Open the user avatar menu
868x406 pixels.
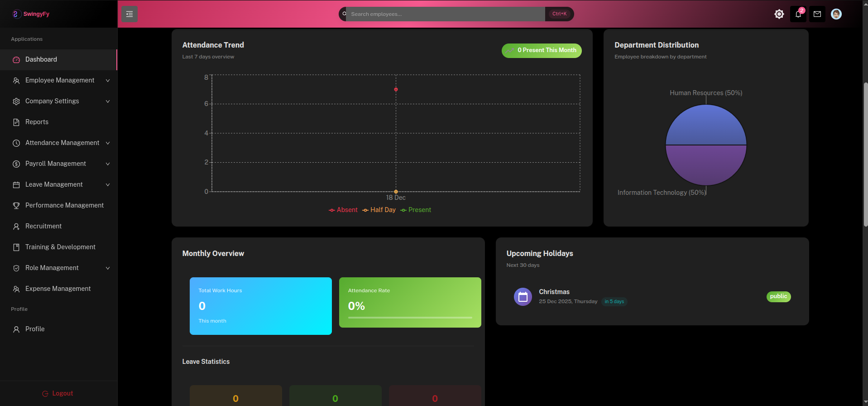[x=836, y=14]
